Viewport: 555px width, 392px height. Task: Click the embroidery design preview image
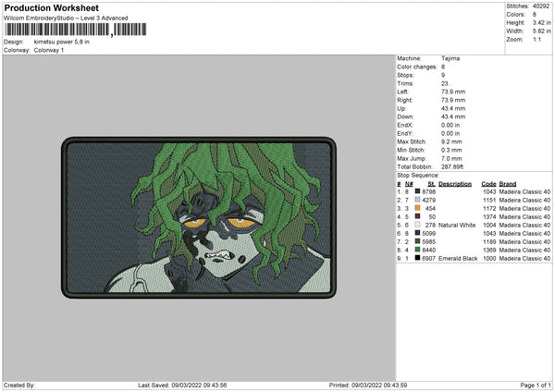[x=199, y=217]
